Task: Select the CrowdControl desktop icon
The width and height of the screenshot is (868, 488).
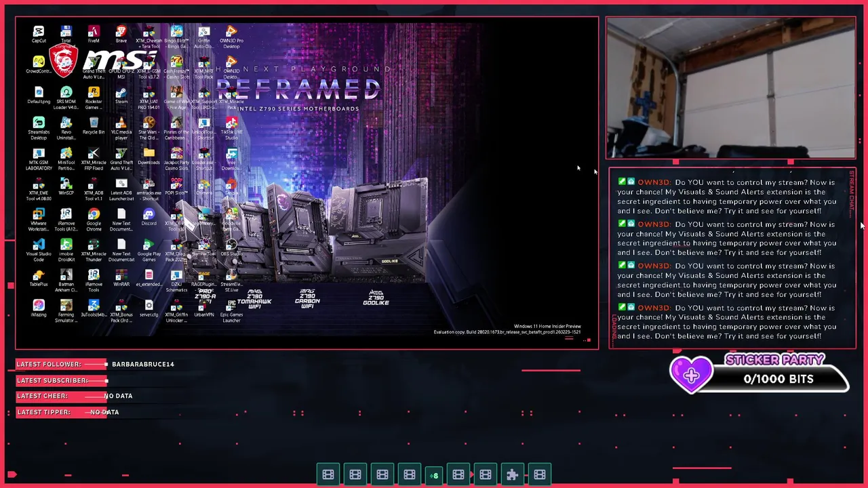Action: click(39, 65)
